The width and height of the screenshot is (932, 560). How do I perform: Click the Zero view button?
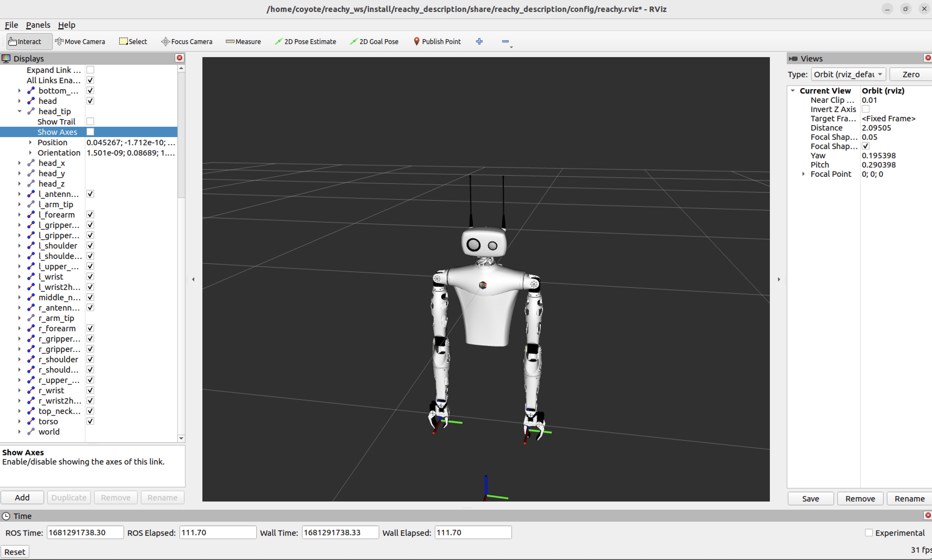[911, 74]
